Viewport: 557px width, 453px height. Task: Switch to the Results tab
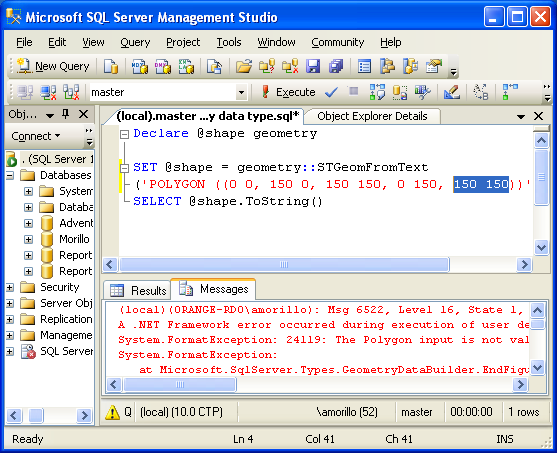pyautogui.click(x=138, y=291)
